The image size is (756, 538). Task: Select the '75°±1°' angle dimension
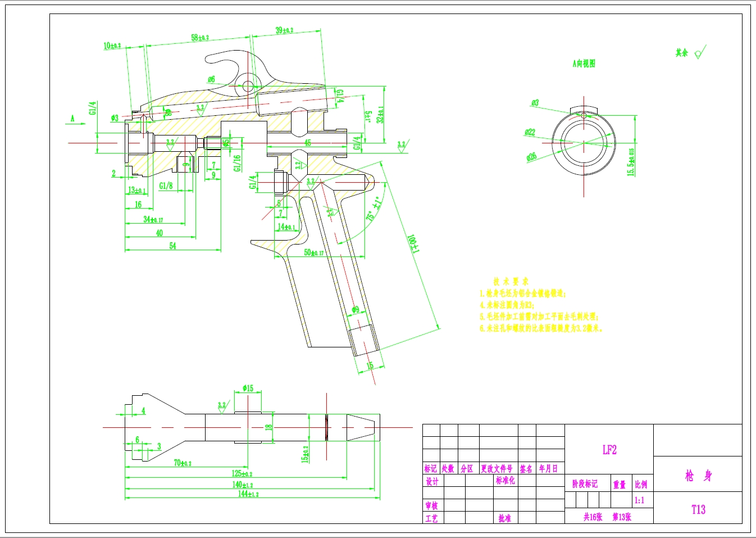[374, 209]
